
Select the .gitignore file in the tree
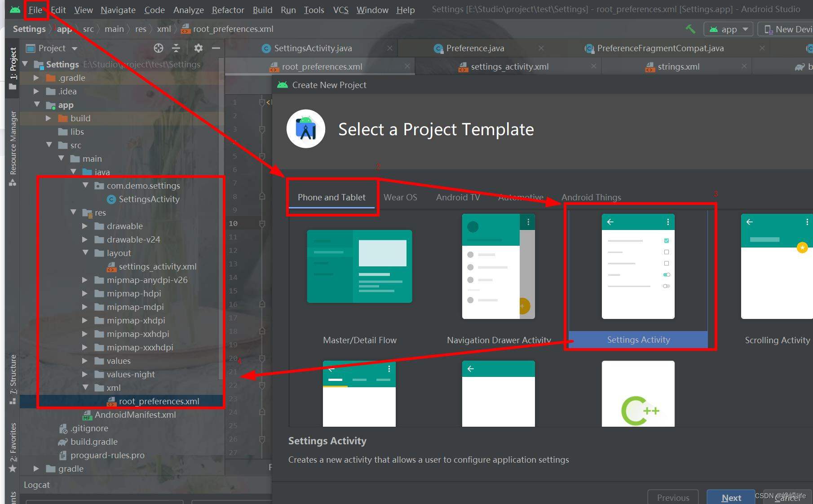click(84, 428)
